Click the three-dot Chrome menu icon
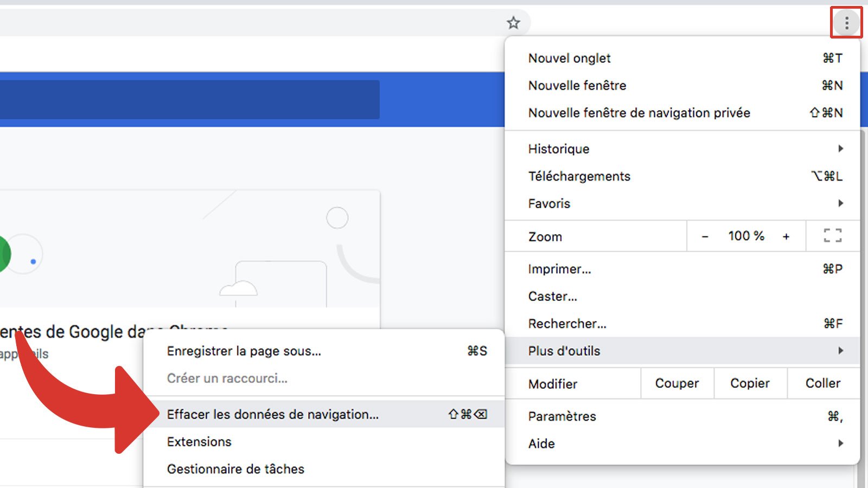Screen dimensions: 868x488 (x=846, y=22)
